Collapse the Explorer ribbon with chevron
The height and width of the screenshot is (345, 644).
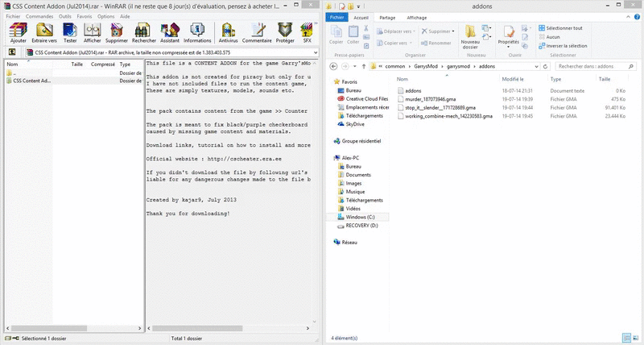(x=628, y=17)
